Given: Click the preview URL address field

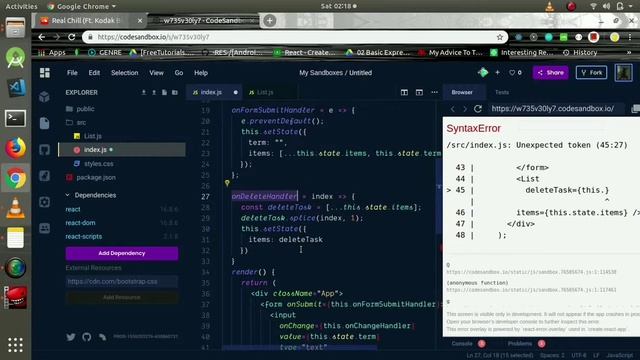Looking at the screenshot, I should coord(558,109).
